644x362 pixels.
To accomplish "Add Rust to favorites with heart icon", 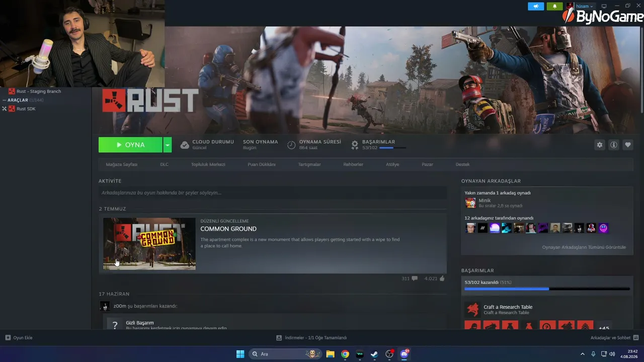I will 628,145.
